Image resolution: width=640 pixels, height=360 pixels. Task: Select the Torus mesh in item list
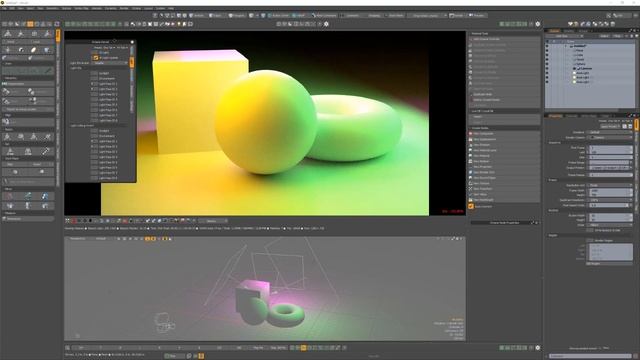(580, 60)
